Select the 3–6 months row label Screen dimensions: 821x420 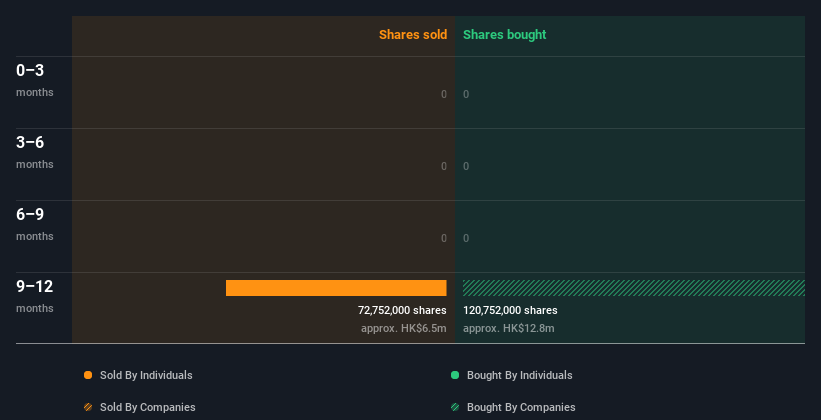35,152
